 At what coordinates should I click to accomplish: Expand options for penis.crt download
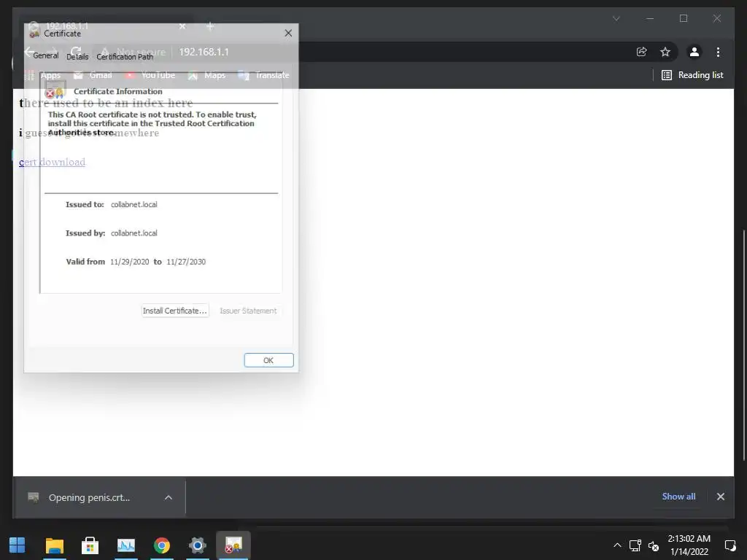pos(169,497)
